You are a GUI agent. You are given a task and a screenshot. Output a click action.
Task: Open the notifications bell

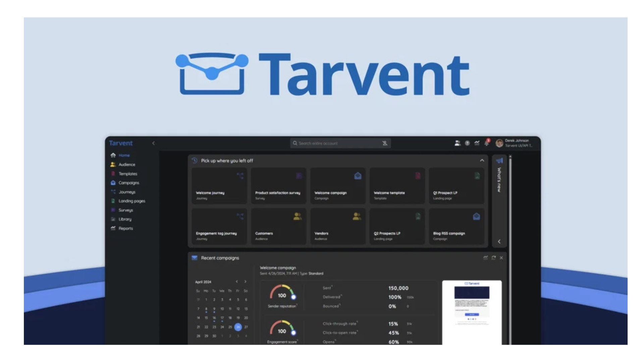[x=487, y=143]
